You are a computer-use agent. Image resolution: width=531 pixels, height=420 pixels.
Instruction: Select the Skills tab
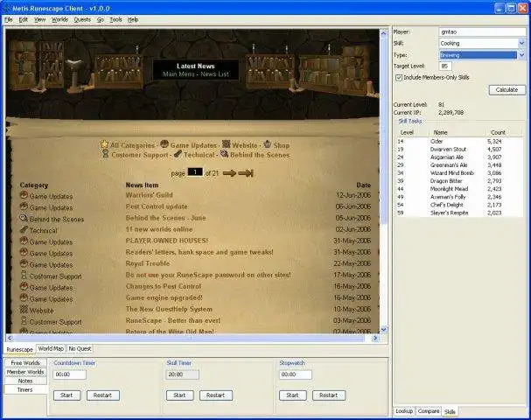click(x=450, y=411)
